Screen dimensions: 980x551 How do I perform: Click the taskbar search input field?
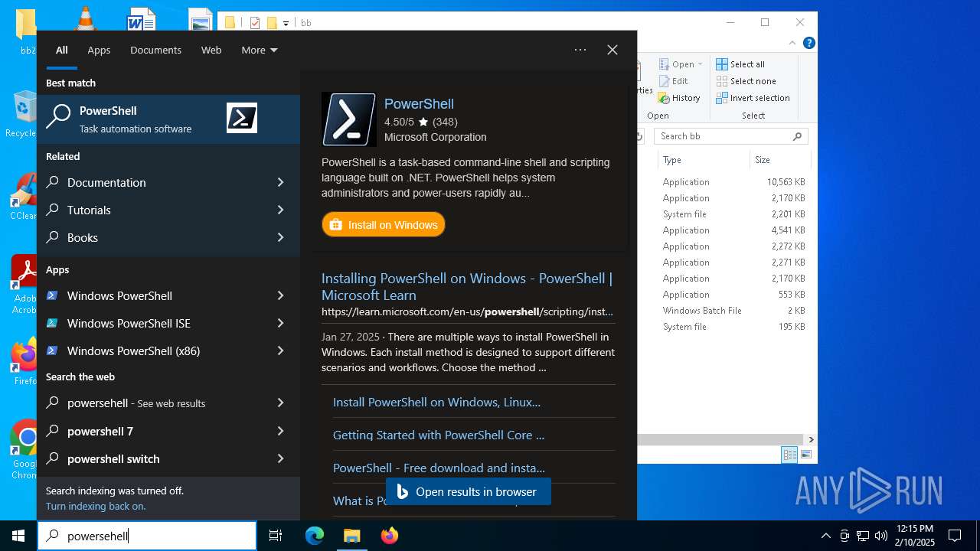click(147, 536)
